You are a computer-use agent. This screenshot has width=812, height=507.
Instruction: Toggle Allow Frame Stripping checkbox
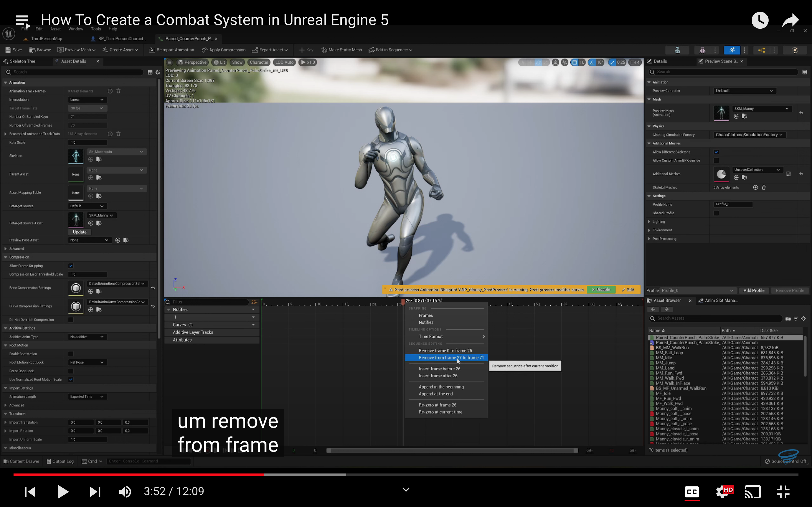pos(71,266)
